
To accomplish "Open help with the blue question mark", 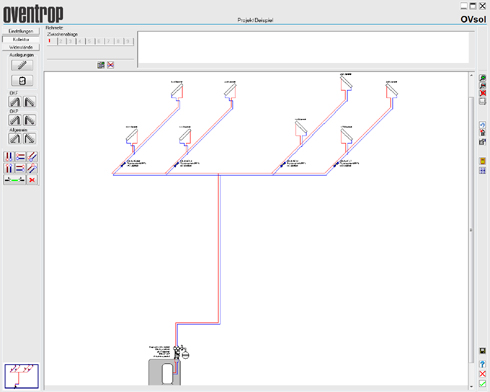I will coord(482,364).
